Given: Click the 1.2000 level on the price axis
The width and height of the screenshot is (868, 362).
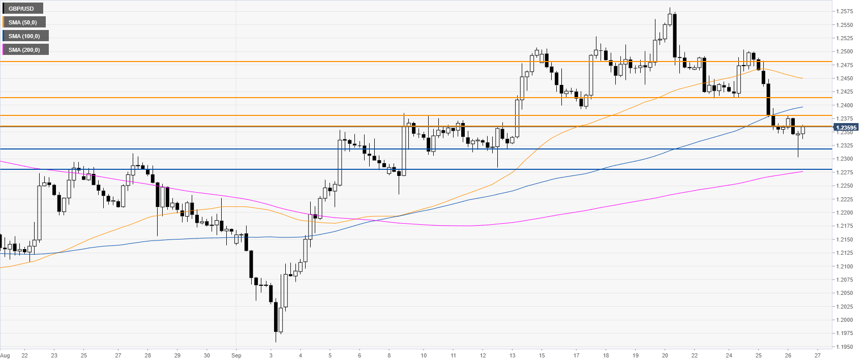Looking at the screenshot, I should click(x=844, y=320).
